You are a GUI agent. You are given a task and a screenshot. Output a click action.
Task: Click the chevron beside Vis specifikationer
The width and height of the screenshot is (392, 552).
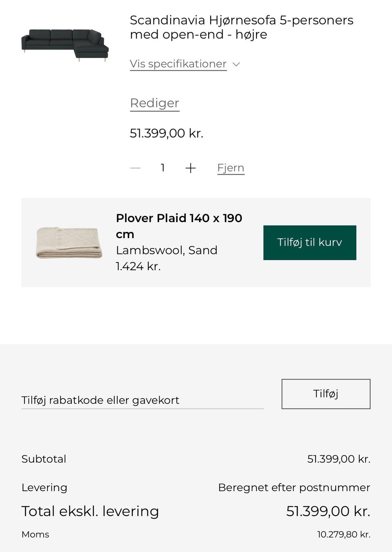tap(236, 64)
